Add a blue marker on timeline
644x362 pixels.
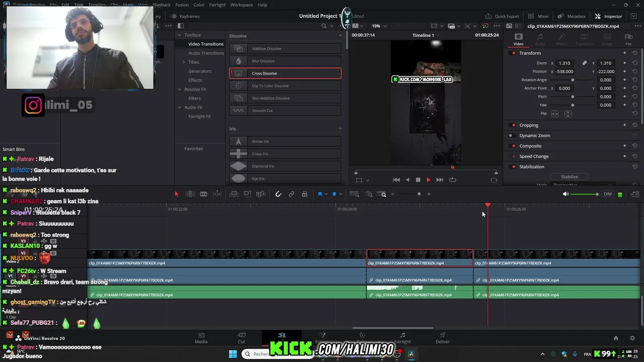coord(334,194)
